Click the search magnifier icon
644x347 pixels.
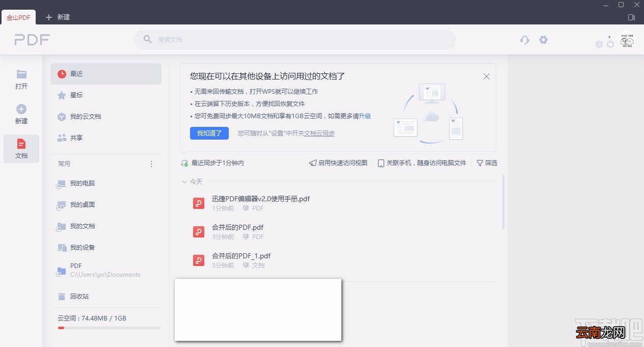click(148, 39)
